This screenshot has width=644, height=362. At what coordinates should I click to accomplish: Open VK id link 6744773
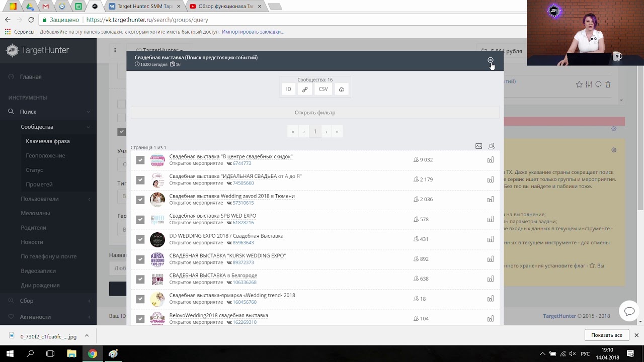pos(242,163)
